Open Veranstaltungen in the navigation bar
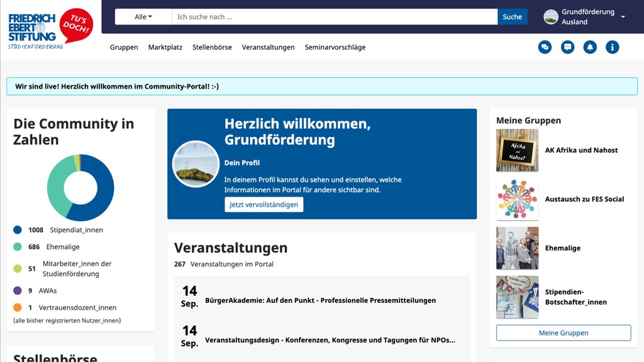Screen dimensions: 644x362 (268, 47)
